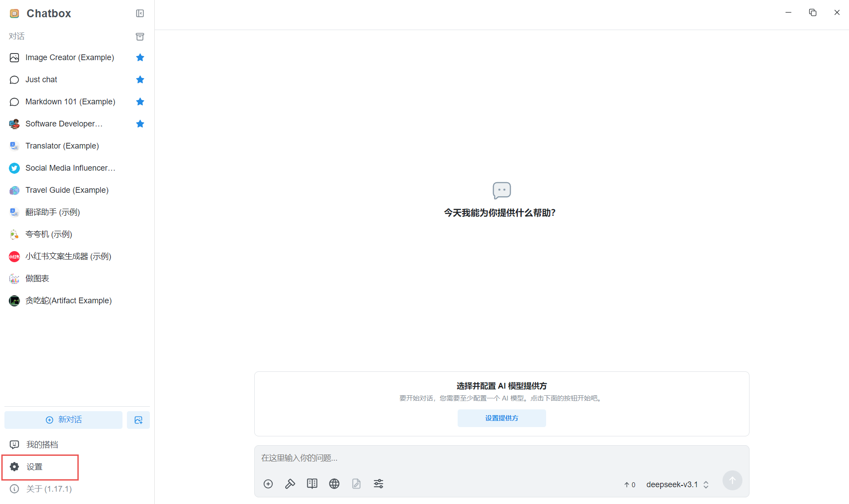Click the hammer tools icon below input
This screenshot has width=849, height=504.
[x=290, y=484]
